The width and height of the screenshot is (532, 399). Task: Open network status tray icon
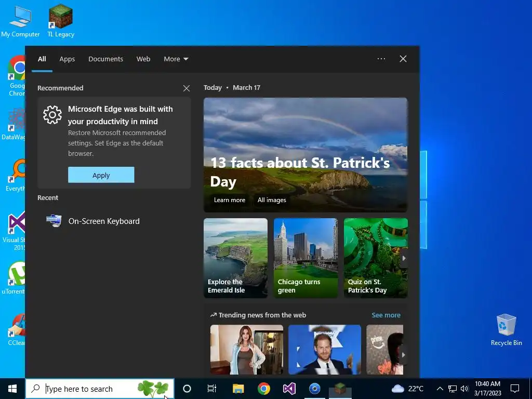click(x=453, y=389)
